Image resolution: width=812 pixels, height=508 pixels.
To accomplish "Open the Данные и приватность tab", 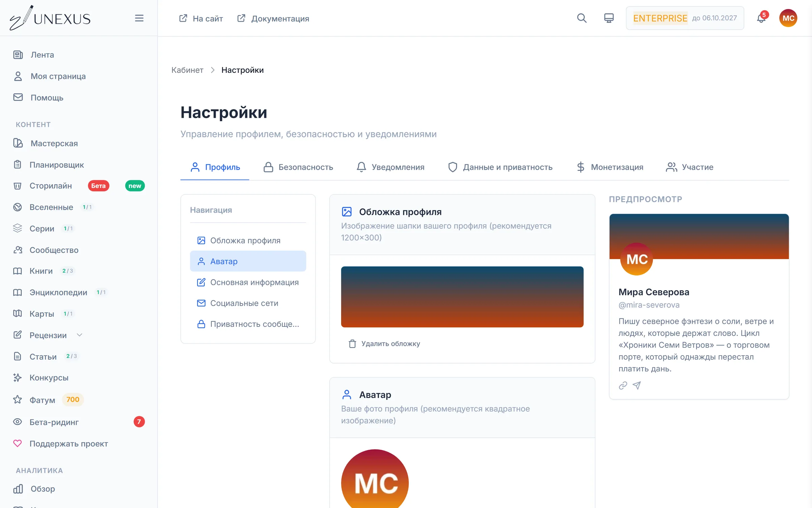I will pos(500,167).
